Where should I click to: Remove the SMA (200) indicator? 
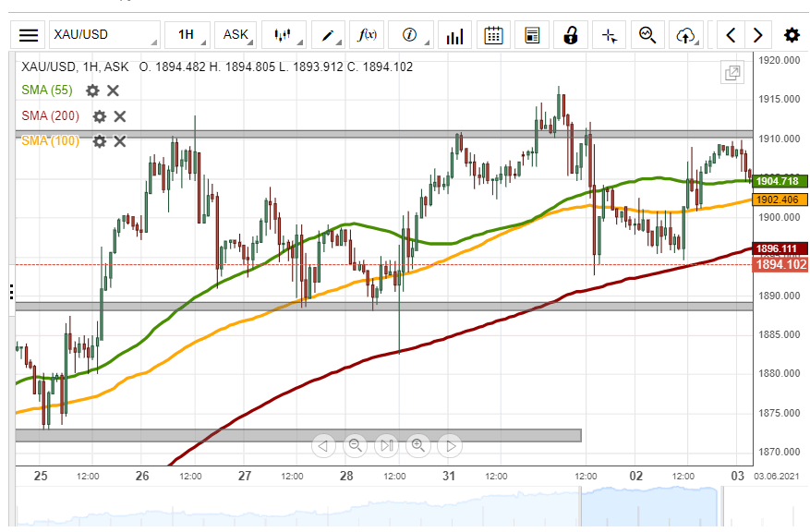(x=120, y=116)
